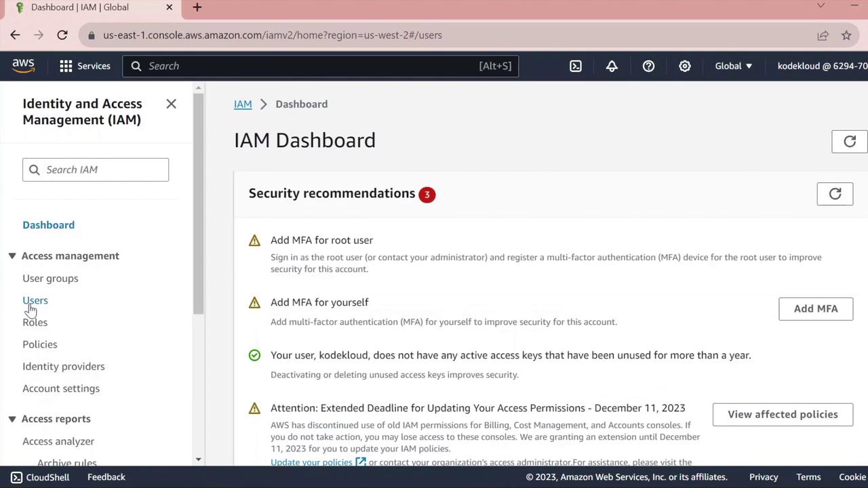This screenshot has height=488, width=868.
Task: Open the CloudShell terminal icon in top bar
Action: pyautogui.click(x=576, y=66)
